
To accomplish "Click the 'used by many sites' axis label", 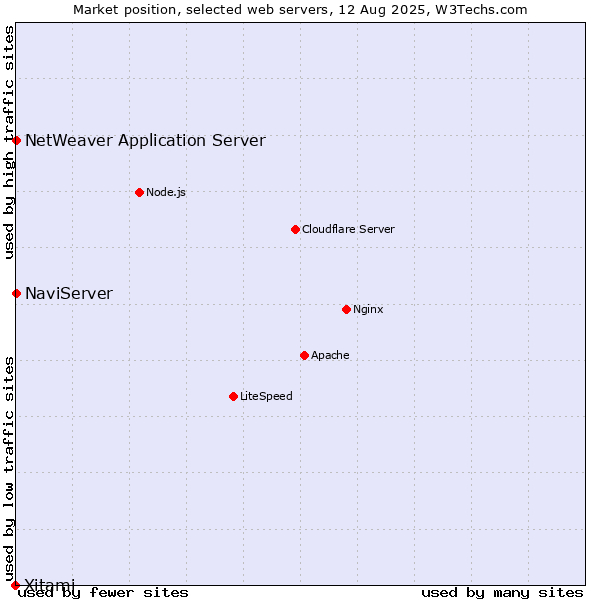I will coord(502,593).
